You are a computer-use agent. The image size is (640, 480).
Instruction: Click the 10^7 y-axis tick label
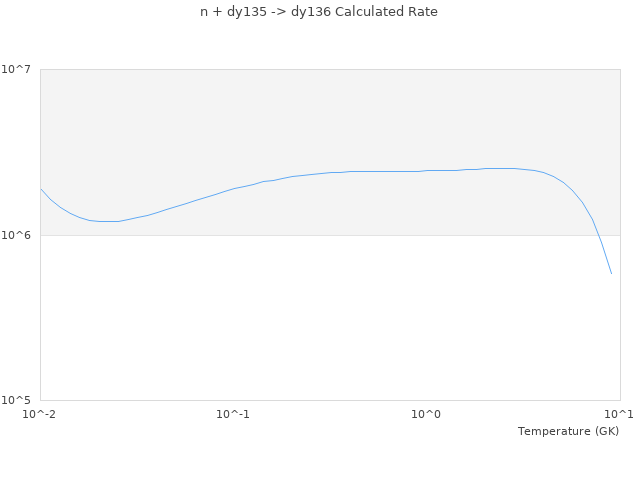point(20,69)
